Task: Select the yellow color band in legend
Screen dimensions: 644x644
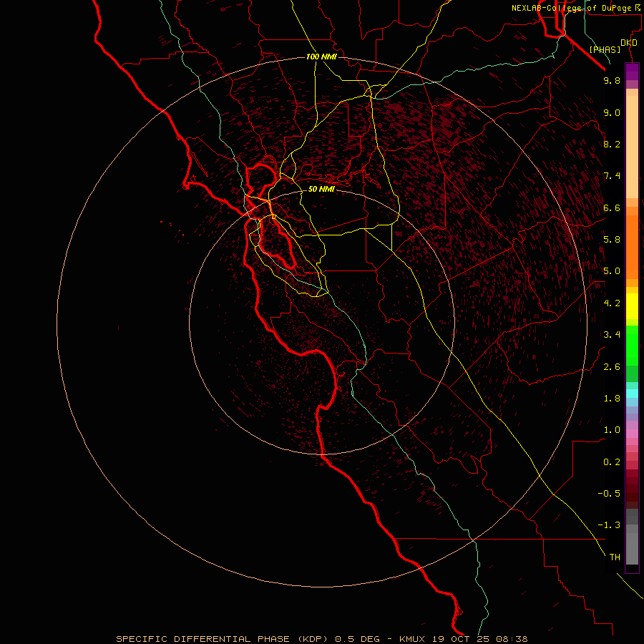Action: 632,306
